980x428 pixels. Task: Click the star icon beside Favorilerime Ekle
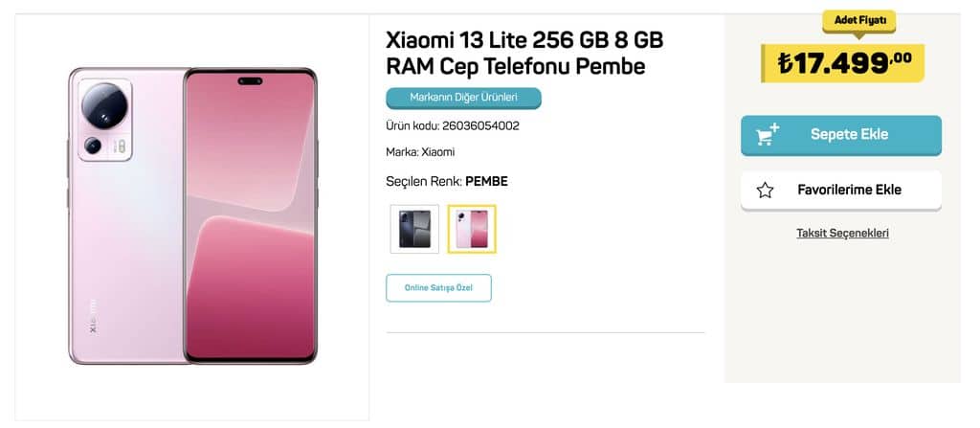[x=765, y=191]
